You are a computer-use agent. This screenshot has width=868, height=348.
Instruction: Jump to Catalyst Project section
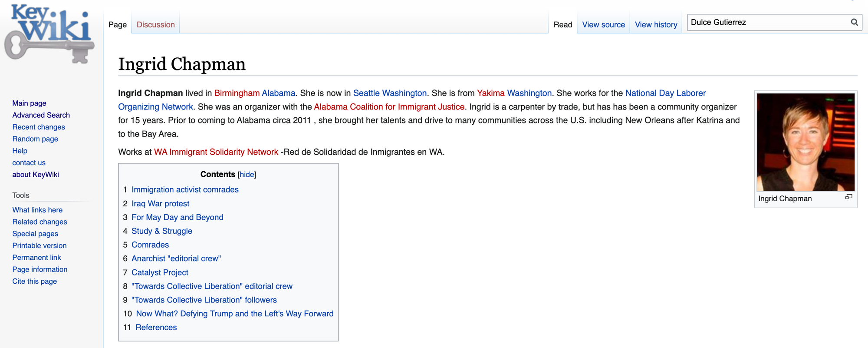(160, 272)
